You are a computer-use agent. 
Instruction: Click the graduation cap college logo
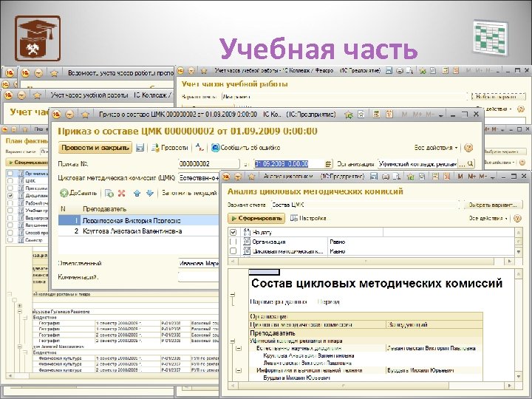38,38
